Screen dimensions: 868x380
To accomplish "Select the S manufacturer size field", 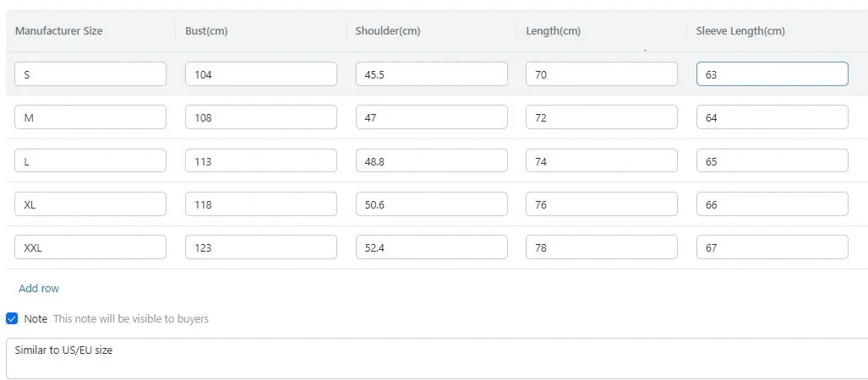I will (x=90, y=74).
